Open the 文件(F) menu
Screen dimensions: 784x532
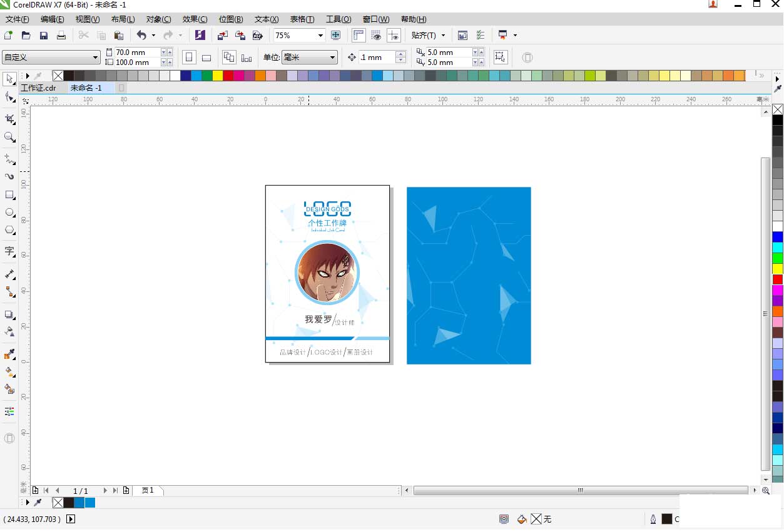point(17,19)
